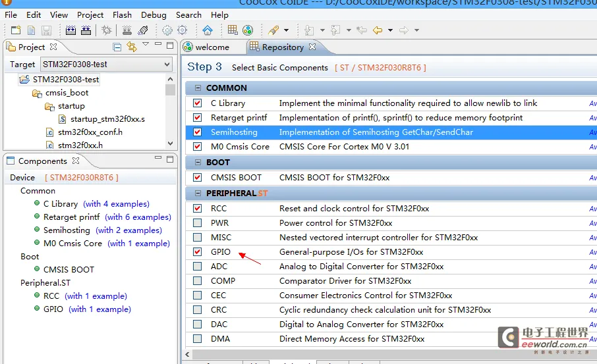Open the Target STM32F0308-test combo box
Screen dimensions: 597x364
tap(106, 65)
